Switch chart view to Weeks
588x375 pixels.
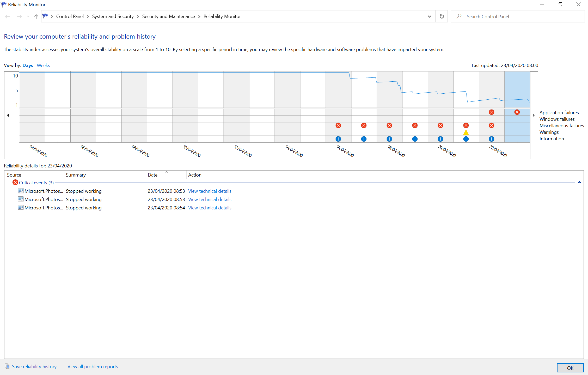(43, 65)
